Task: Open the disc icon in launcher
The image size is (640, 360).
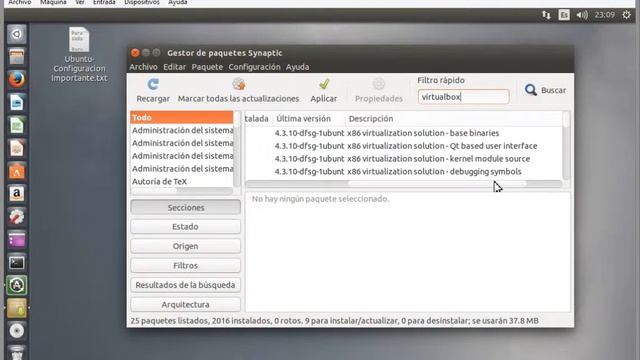Action: [16, 331]
